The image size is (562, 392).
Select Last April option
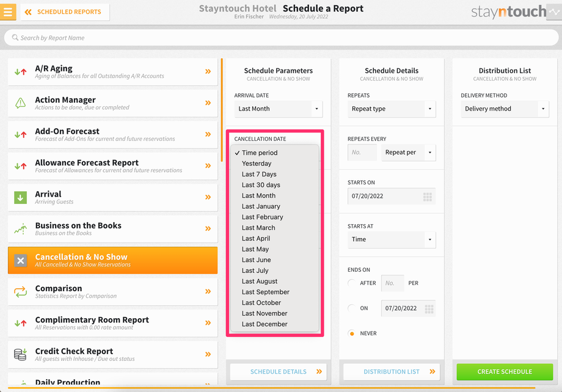tap(274, 239)
